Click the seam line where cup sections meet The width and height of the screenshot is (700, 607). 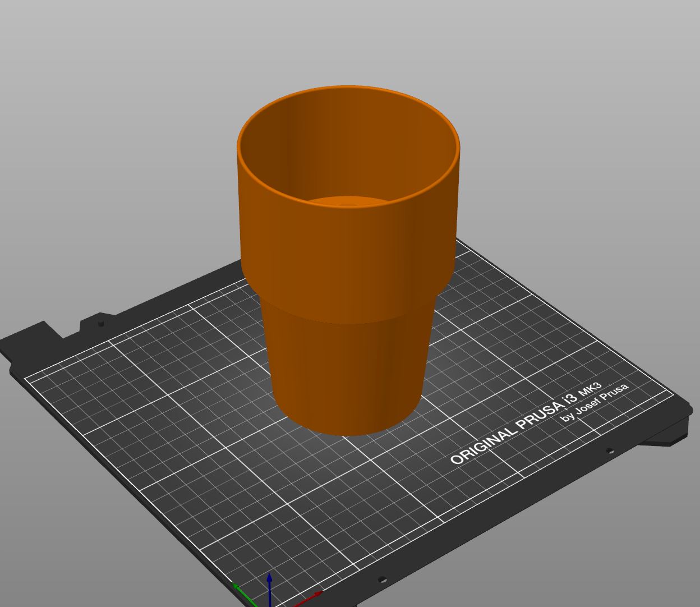(x=348, y=323)
